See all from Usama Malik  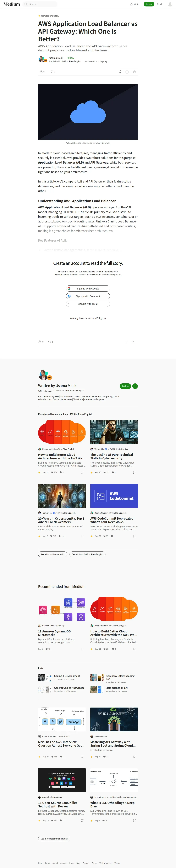(x=53, y=554)
